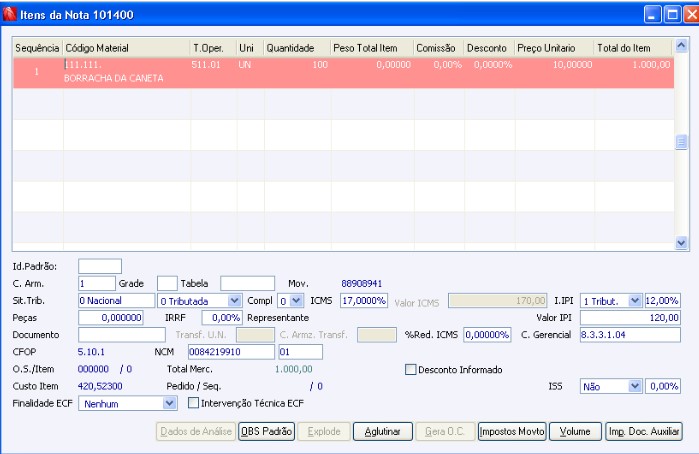This screenshot has width=699, height=454.
Task: Maximize the Itens da Nota window
Action: pos(672,15)
